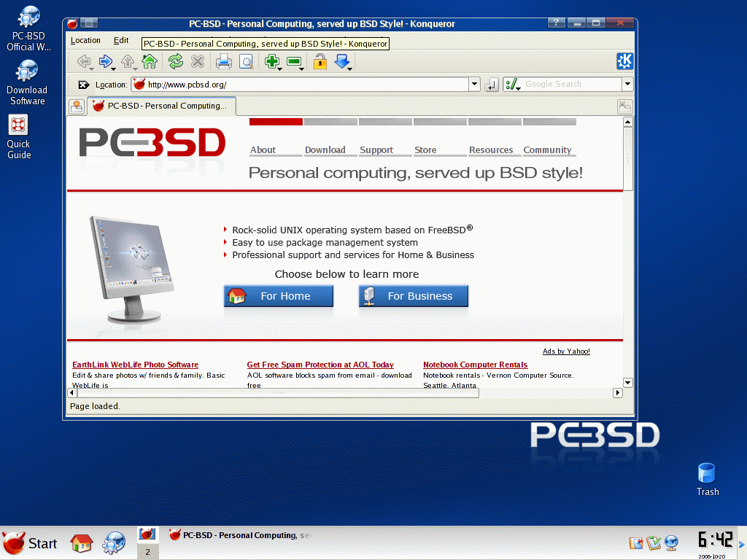Clear the location bar with the X icon

point(83,85)
